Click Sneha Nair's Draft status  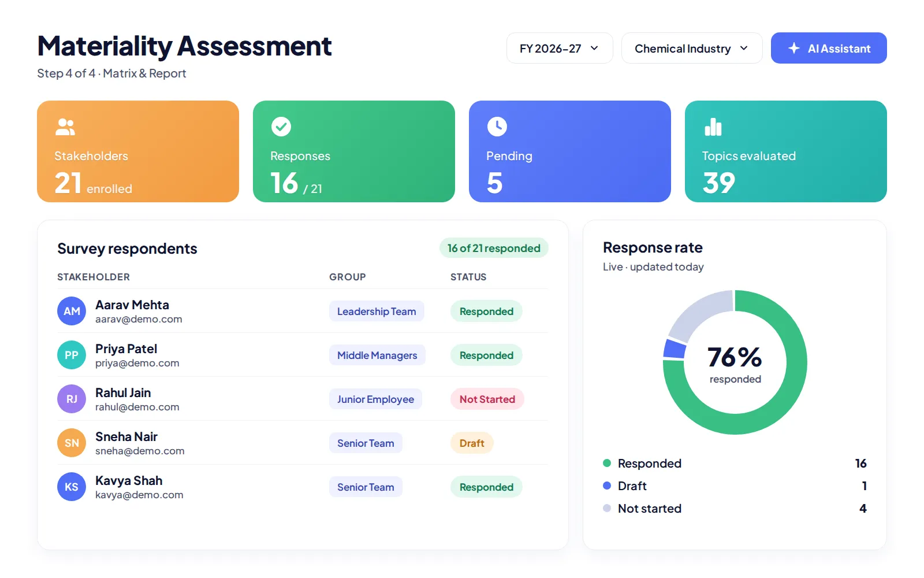click(x=472, y=443)
